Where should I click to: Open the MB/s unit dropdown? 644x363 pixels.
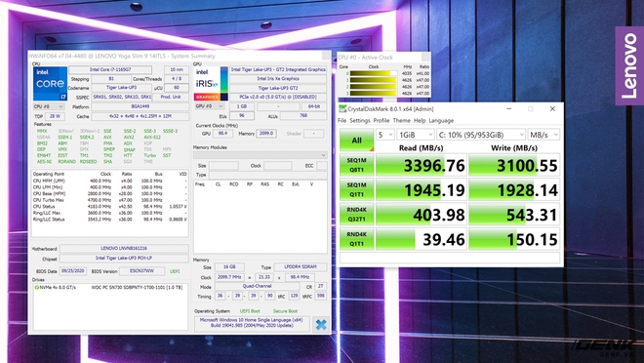click(x=543, y=135)
